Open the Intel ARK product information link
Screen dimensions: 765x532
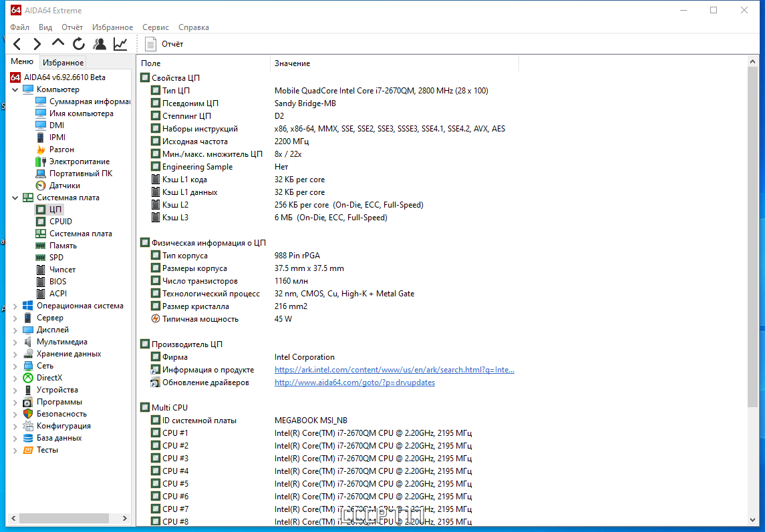[x=394, y=370]
